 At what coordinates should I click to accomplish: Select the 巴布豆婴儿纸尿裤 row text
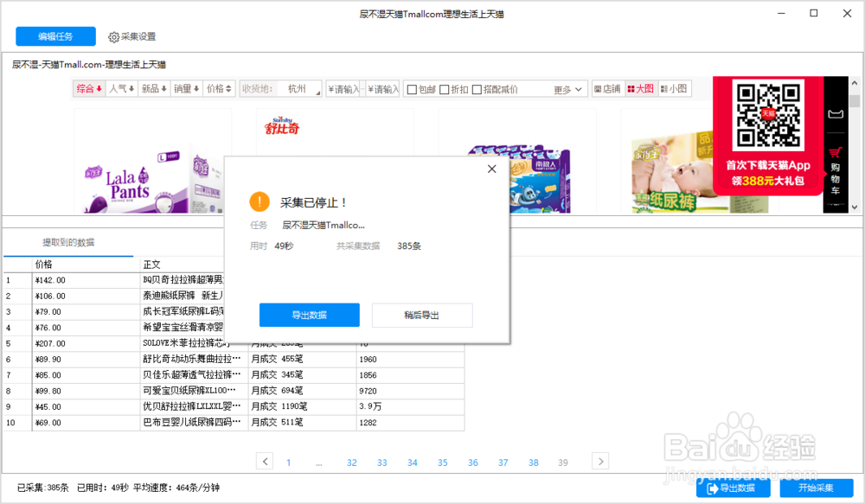(x=192, y=423)
